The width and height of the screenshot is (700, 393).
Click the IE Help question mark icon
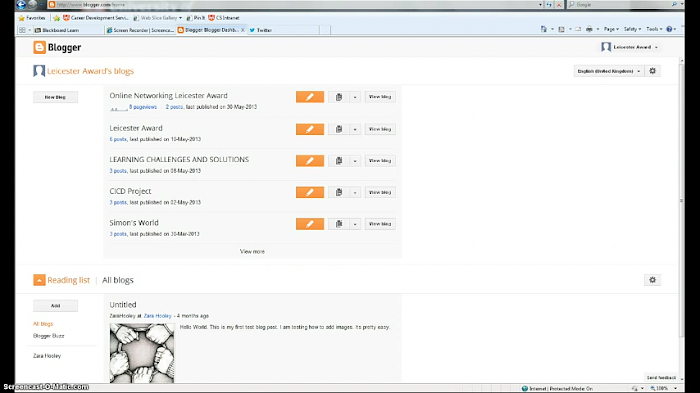pos(669,29)
